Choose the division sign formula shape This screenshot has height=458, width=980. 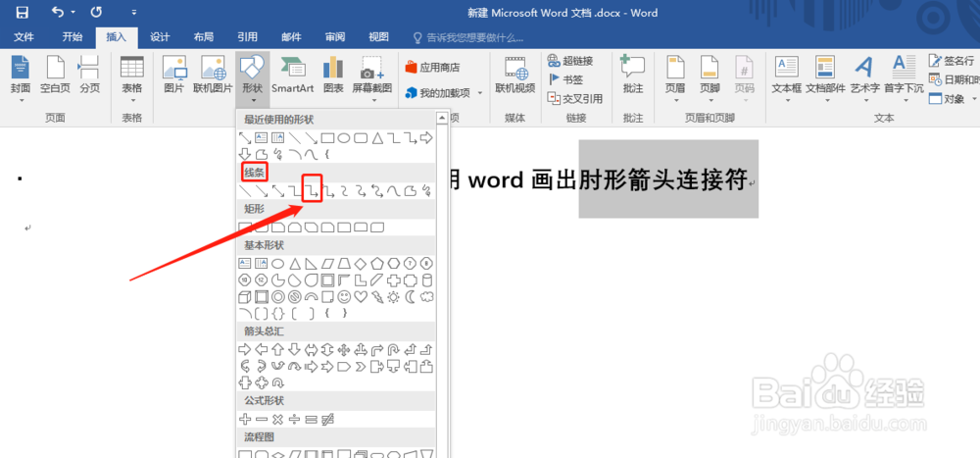294,419
